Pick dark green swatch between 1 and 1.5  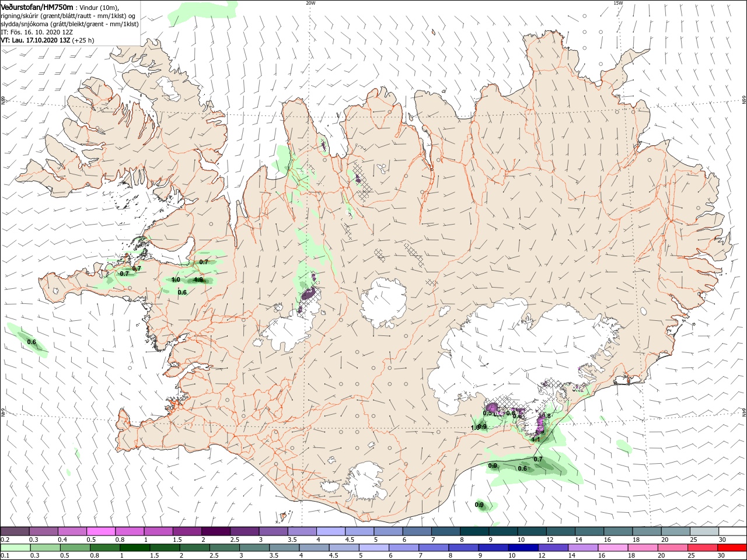(x=135, y=548)
